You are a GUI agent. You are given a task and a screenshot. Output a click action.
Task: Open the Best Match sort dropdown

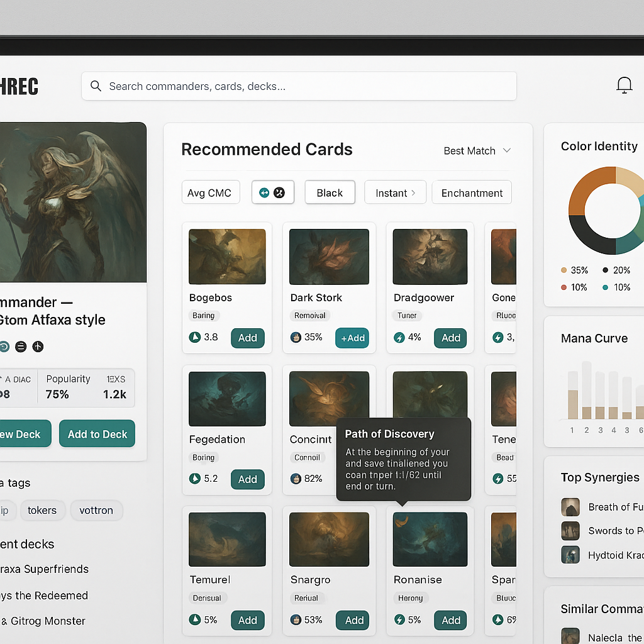click(x=477, y=151)
